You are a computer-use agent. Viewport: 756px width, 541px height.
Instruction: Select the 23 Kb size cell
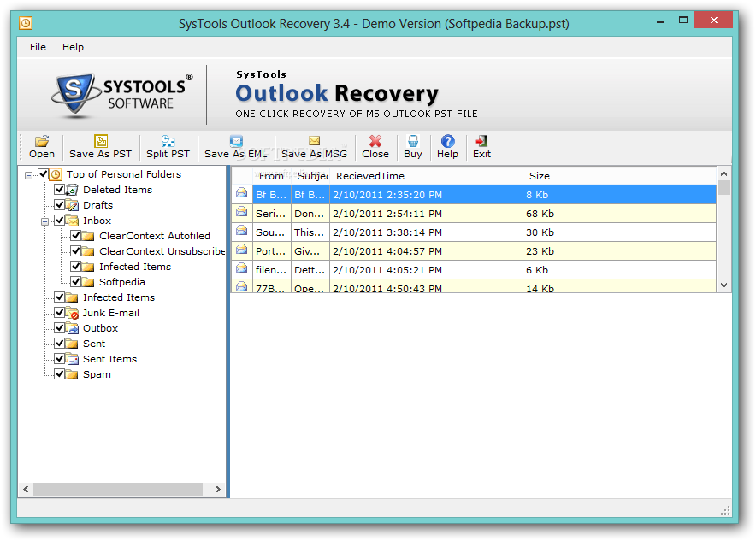coord(619,251)
